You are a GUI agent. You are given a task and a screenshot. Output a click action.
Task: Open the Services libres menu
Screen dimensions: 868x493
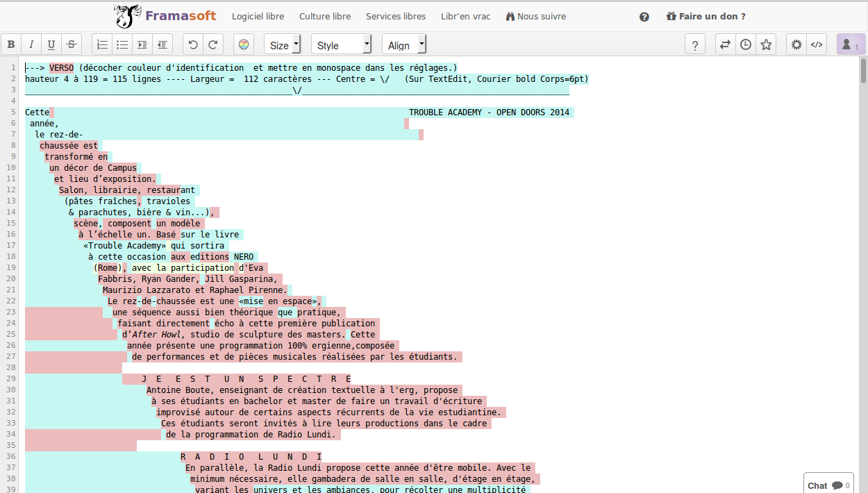click(396, 16)
